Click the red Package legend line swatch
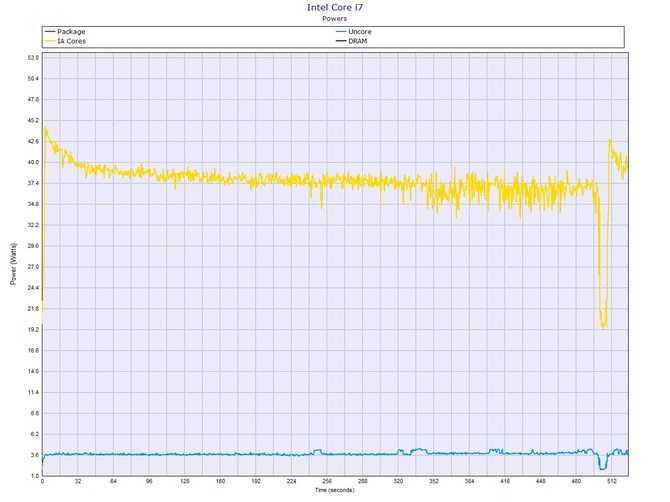 [x=50, y=32]
